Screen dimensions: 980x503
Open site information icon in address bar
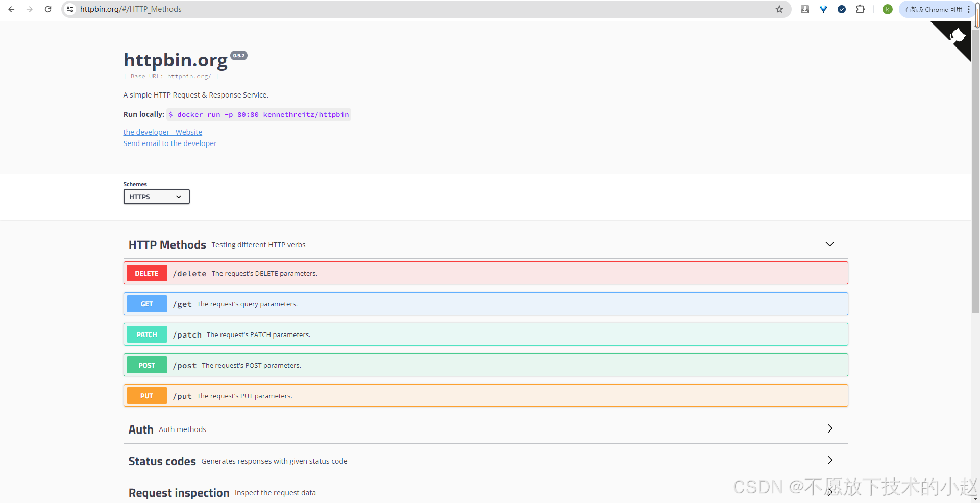tap(70, 9)
